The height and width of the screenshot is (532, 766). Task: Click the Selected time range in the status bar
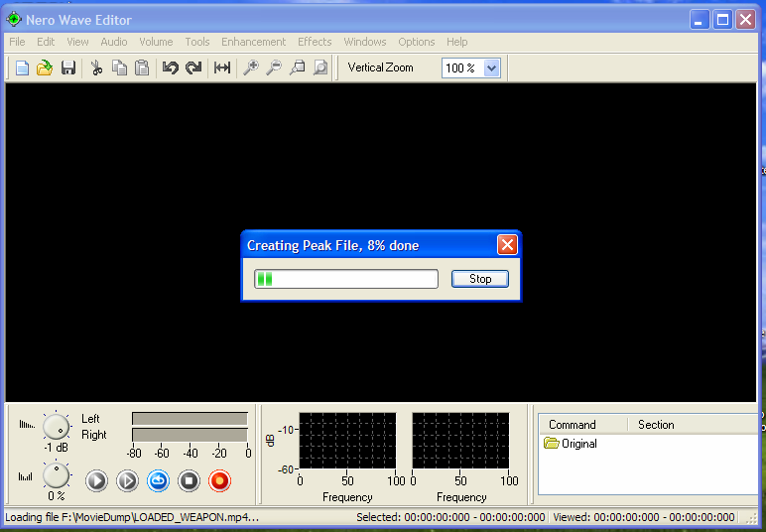[450, 517]
